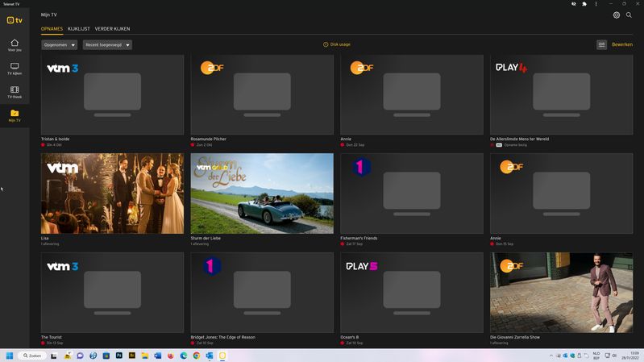Switch to the KIJKLIJST tab
Viewport: 644px width, 362px height.
(x=78, y=29)
